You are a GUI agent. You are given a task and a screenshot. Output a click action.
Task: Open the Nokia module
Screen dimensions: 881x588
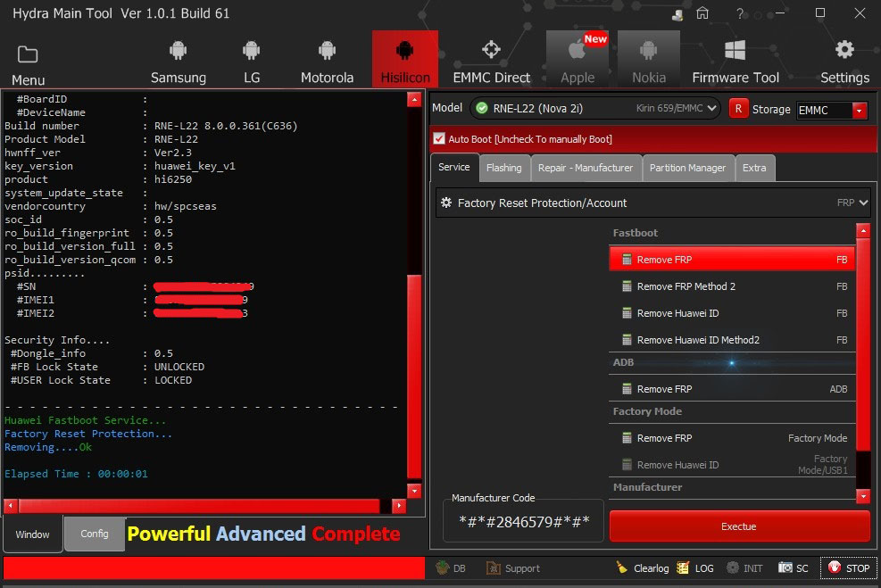click(x=648, y=59)
